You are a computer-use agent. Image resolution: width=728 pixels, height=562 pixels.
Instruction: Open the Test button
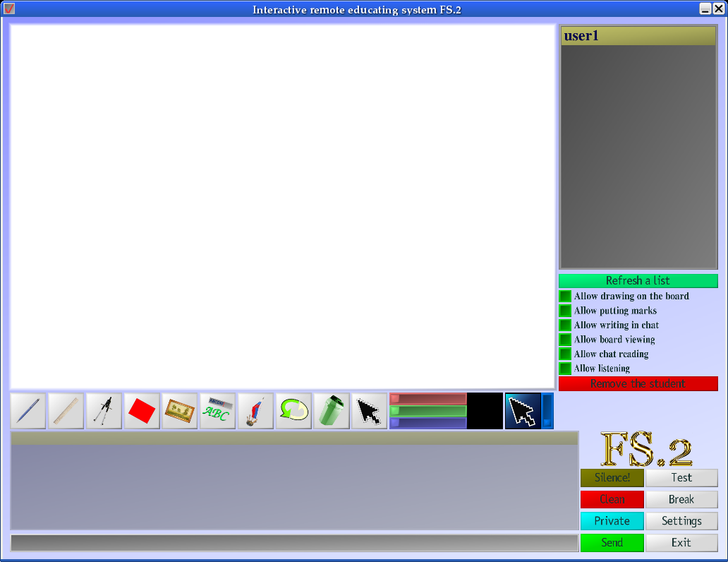681,477
